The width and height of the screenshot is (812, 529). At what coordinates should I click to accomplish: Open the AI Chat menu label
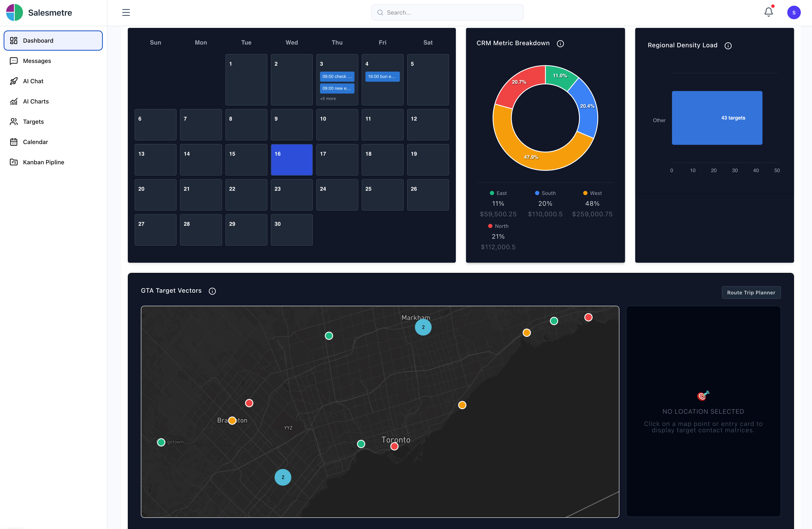[33, 81]
